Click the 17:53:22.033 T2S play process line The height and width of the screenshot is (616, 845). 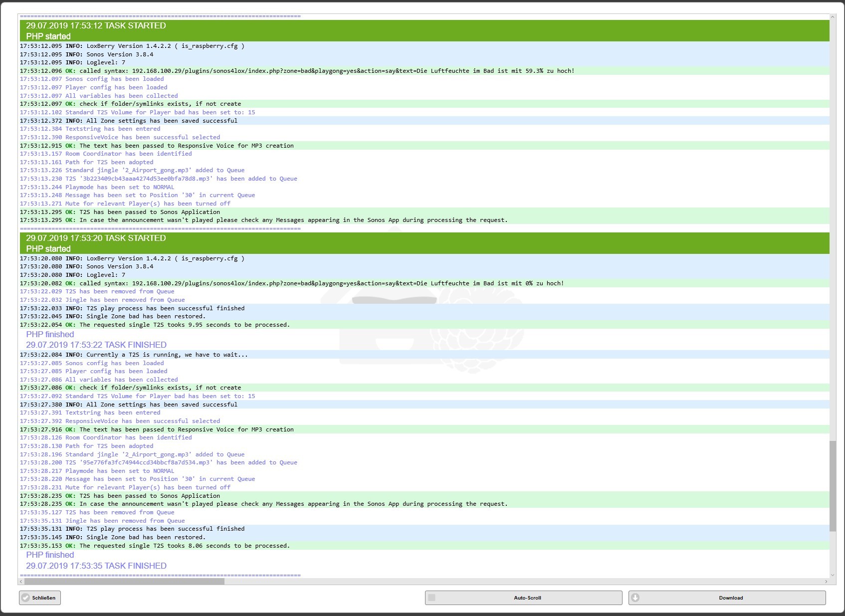424,308
